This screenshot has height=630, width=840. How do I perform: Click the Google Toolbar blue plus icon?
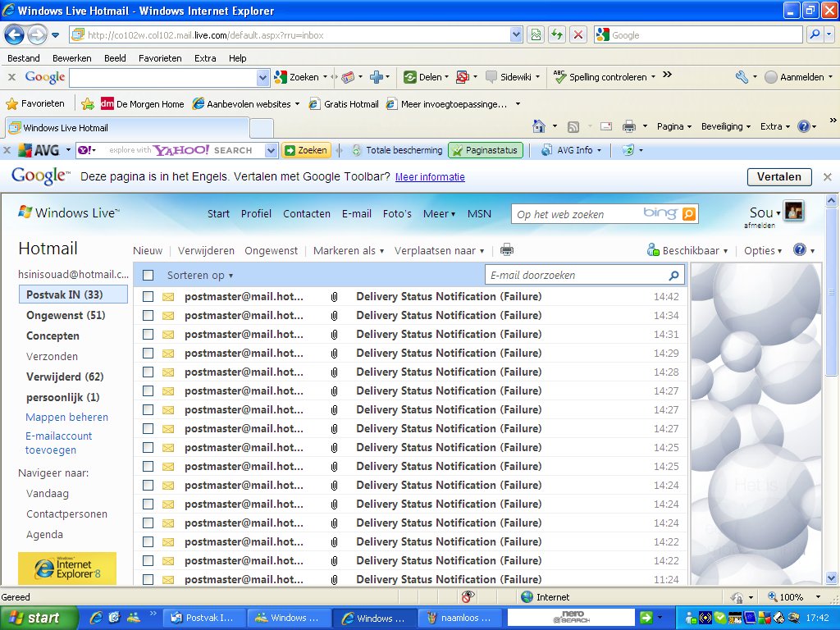(376, 77)
